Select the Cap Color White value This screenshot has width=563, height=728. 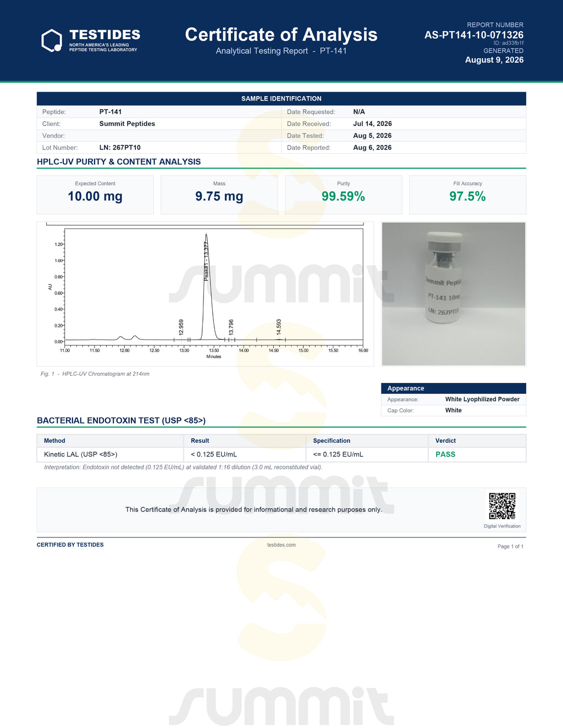pos(454,410)
